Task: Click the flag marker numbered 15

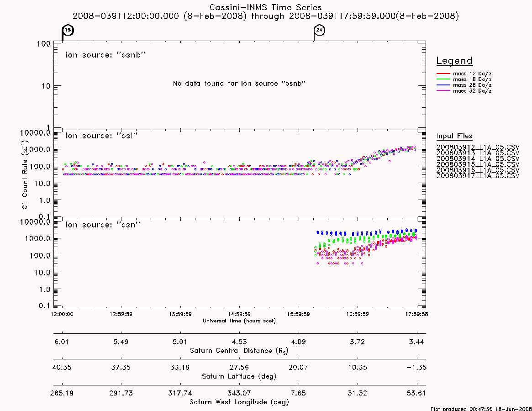Action: 68,30
